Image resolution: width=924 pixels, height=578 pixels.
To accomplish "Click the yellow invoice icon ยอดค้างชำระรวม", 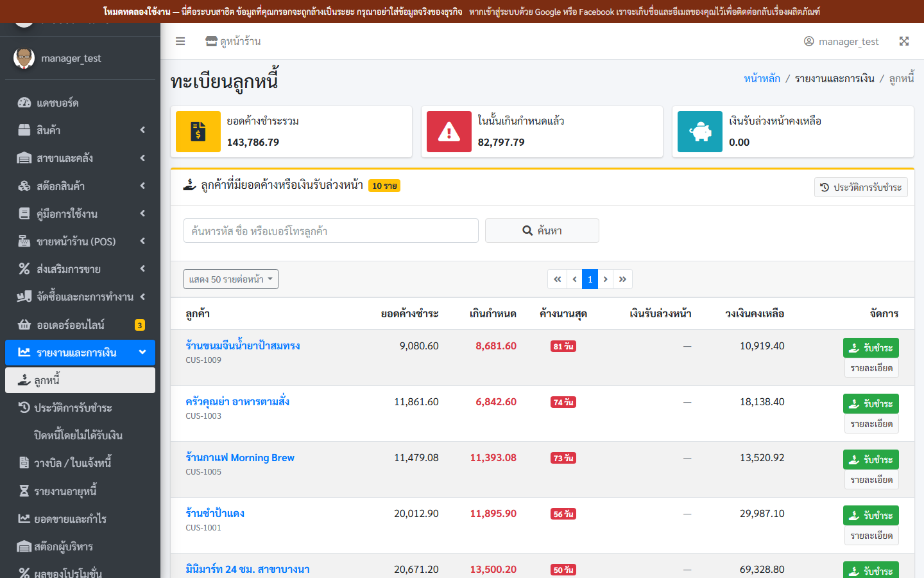I will tap(198, 132).
